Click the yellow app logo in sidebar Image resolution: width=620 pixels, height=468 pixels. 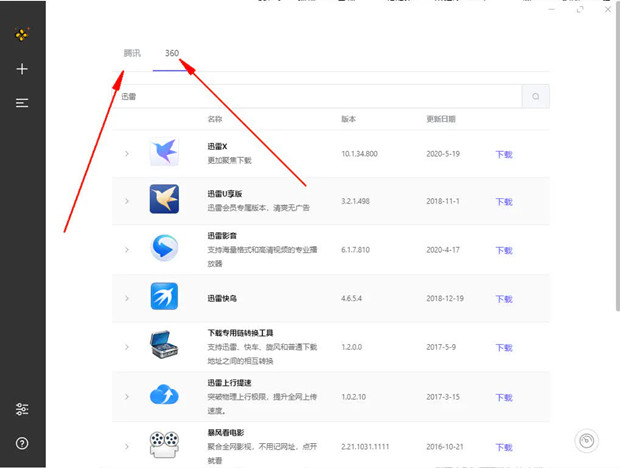click(22, 34)
